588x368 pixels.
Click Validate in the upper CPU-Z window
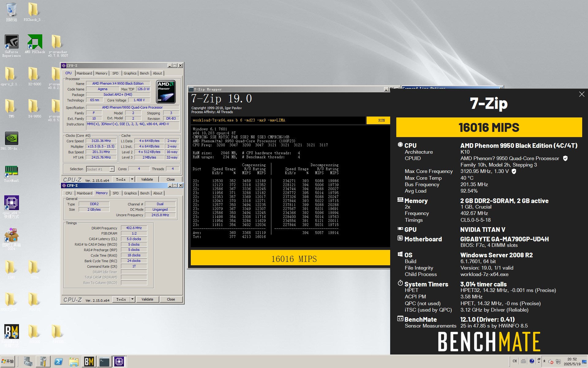point(147,179)
